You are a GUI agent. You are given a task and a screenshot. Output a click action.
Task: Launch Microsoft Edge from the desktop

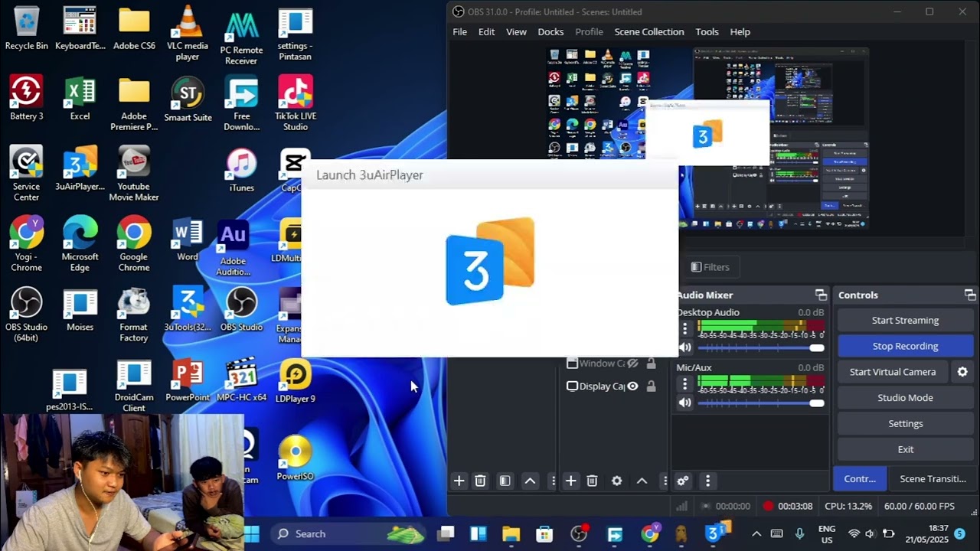click(x=80, y=244)
